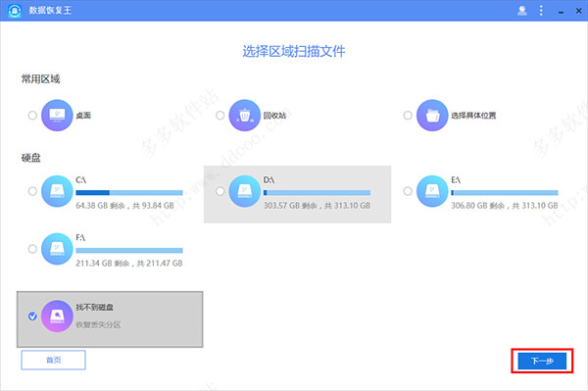Click the F:\ drive letter label

pyautogui.click(x=80, y=238)
